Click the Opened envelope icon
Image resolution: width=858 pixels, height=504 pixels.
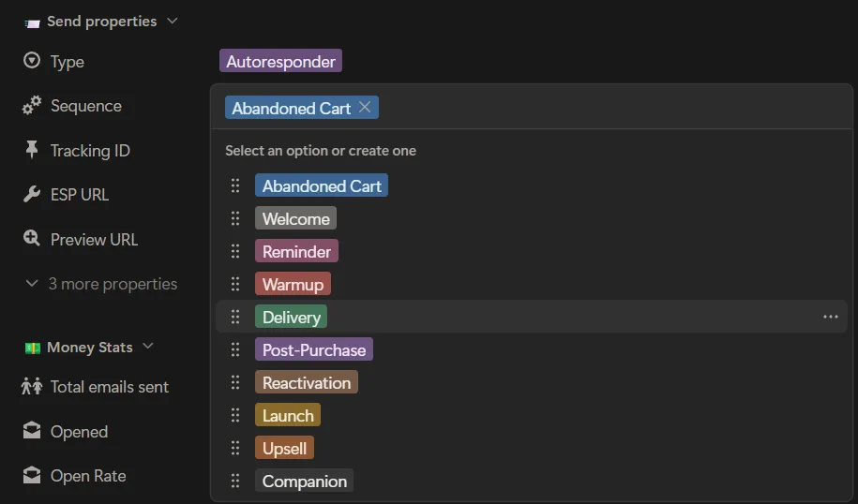click(x=32, y=431)
